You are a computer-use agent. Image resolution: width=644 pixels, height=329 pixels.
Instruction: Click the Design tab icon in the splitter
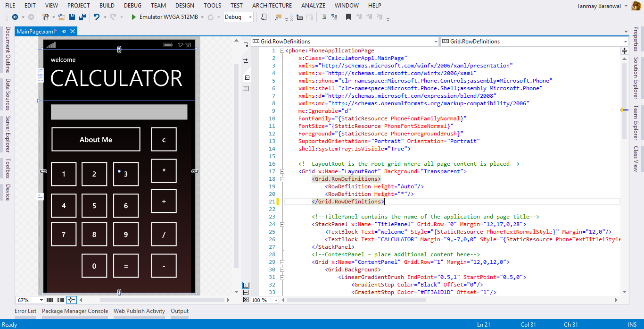246,44
